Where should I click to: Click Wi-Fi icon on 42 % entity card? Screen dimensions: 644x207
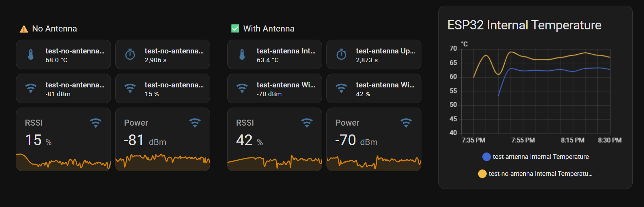(341, 88)
